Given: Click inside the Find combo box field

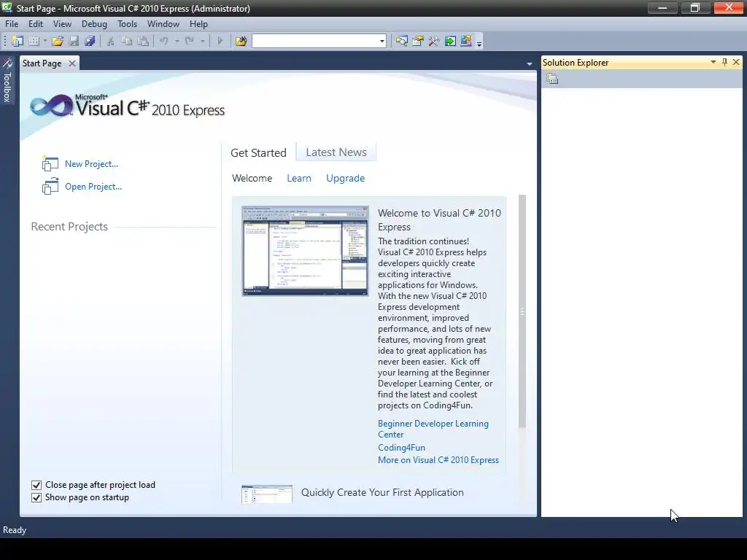Looking at the screenshot, I should [x=315, y=42].
